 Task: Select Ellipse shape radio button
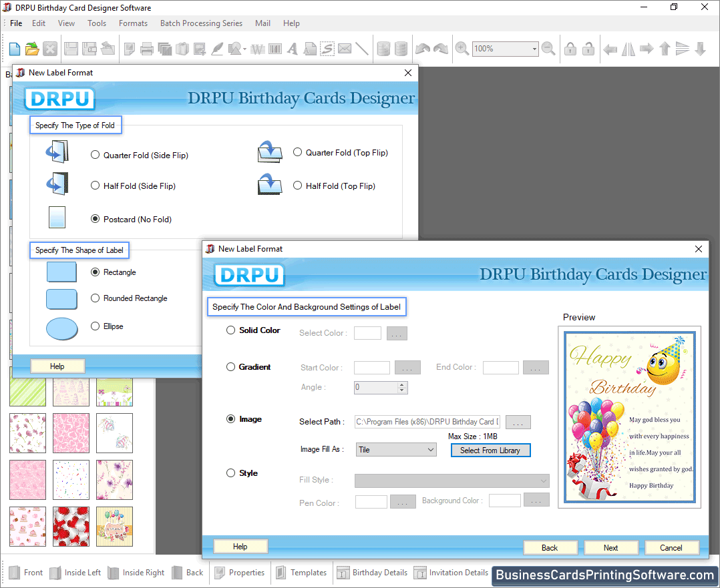[95, 326]
